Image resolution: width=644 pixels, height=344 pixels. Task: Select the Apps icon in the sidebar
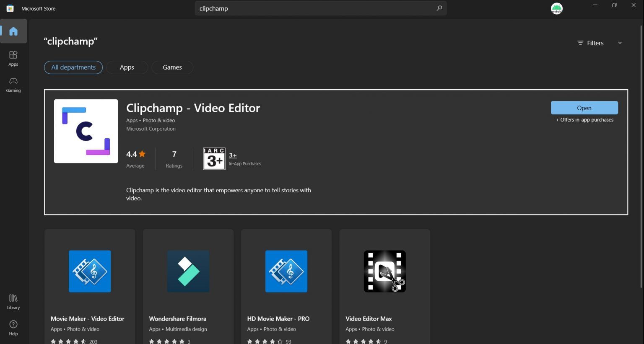point(13,58)
